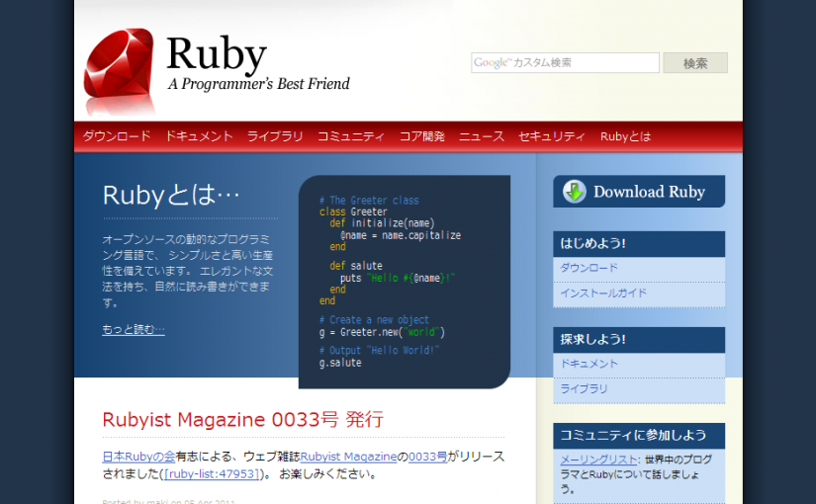The height and width of the screenshot is (504, 816).
Task: Open the ニュース navigation item
Action: [482, 136]
